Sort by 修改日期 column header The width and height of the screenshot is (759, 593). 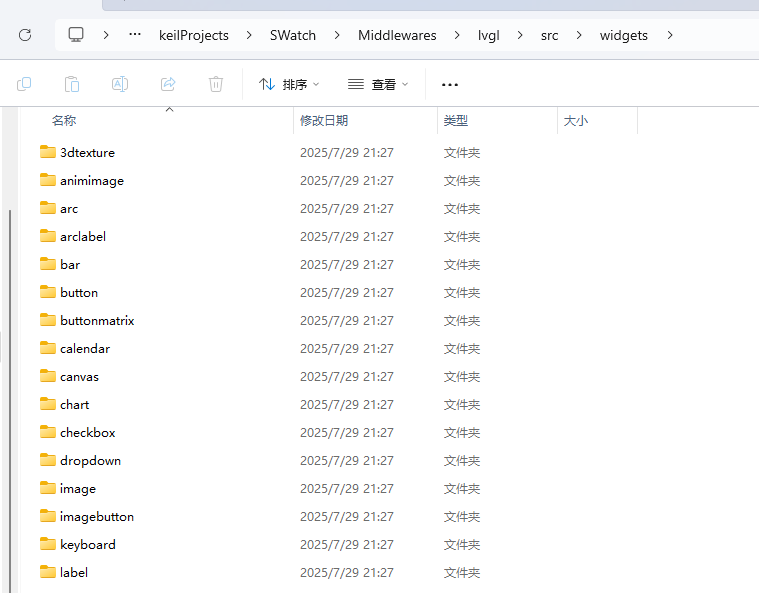(x=324, y=120)
